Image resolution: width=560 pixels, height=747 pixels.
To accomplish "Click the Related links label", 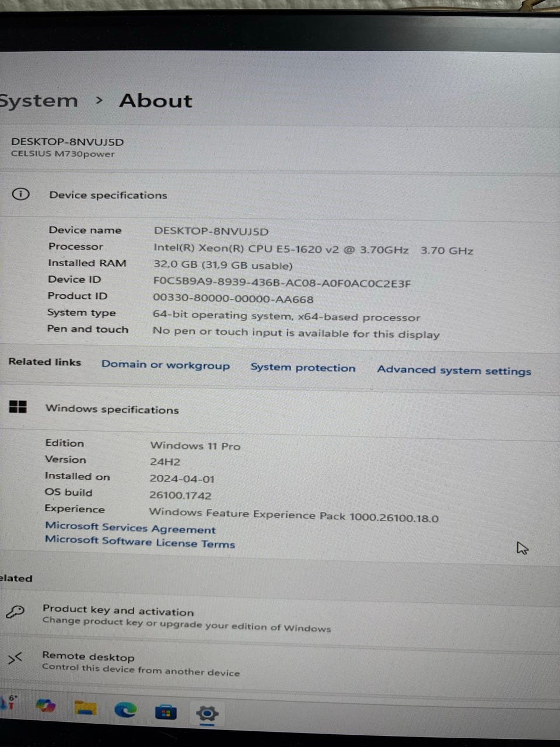I will (45, 362).
